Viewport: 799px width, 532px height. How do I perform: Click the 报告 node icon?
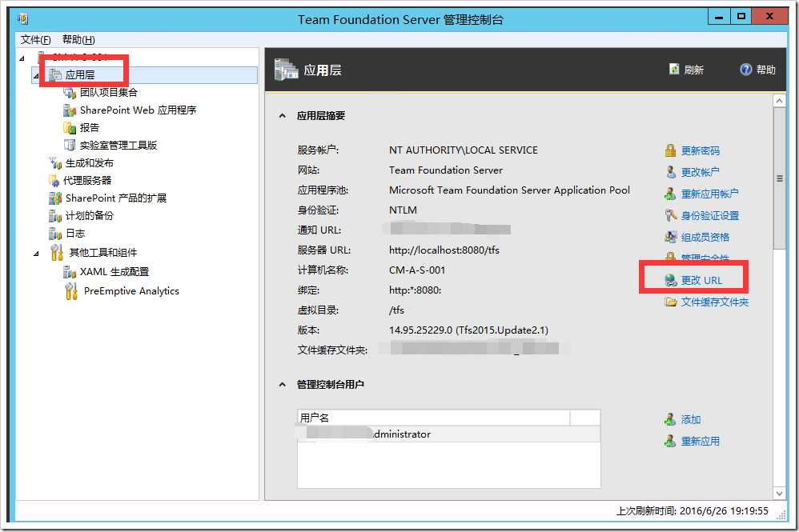pos(70,128)
